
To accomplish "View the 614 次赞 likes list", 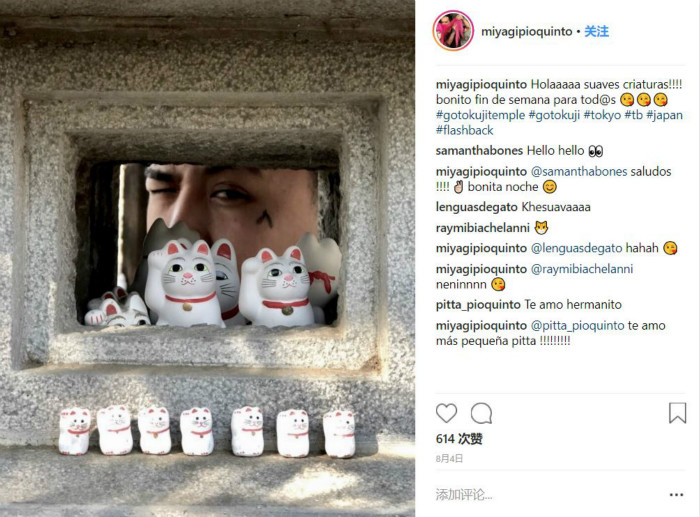I will point(459,439).
